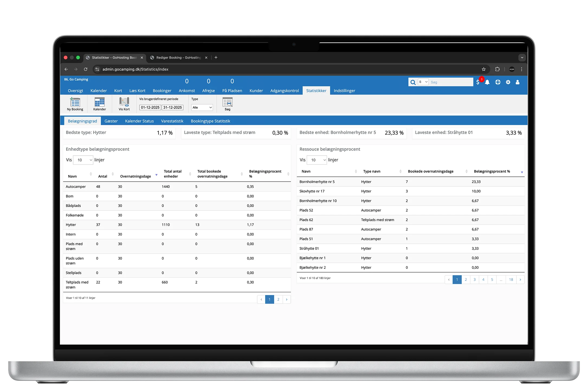Open the Varestatistik tab
The height and width of the screenshot is (387, 588).
coord(172,121)
